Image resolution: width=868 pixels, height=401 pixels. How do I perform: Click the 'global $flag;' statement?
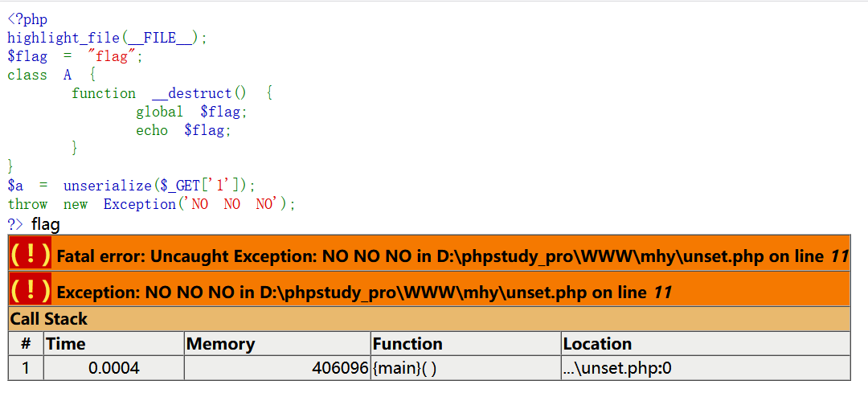(x=191, y=112)
